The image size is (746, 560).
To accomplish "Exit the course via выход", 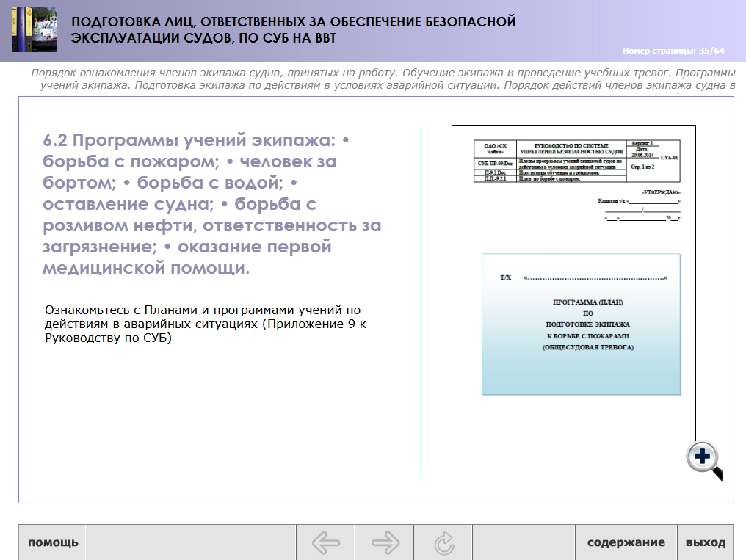I will [x=705, y=543].
